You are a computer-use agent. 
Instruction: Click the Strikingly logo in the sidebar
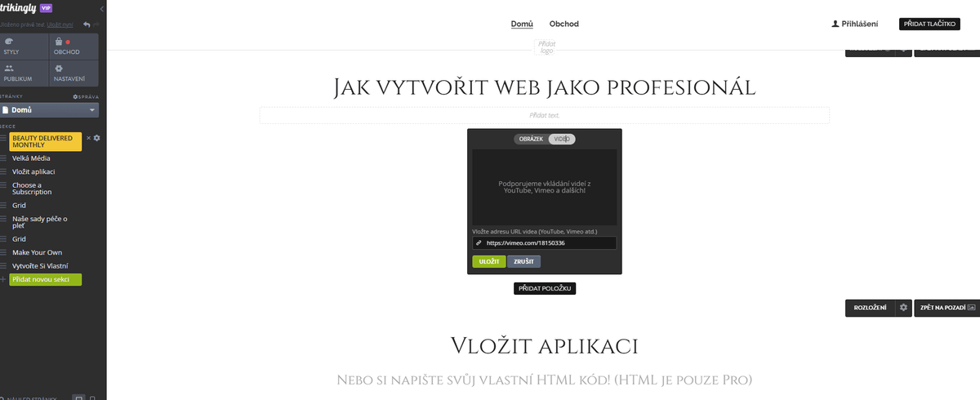[x=18, y=7]
